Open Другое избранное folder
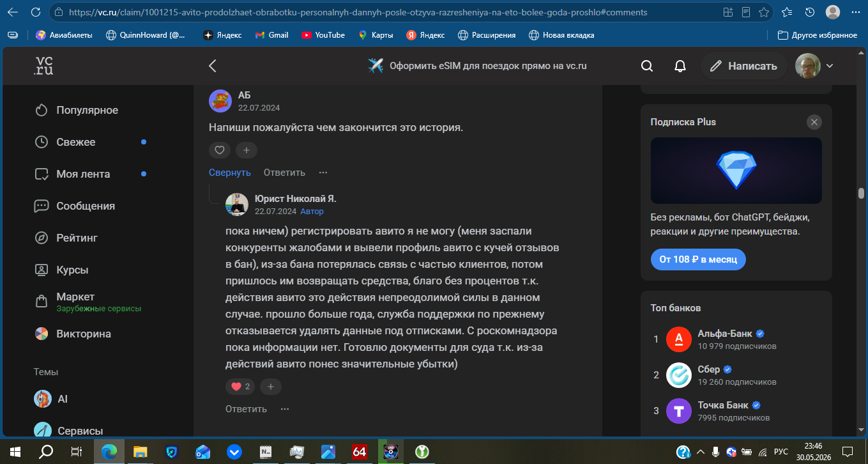The width and height of the screenshot is (868, 464). point(818,35)
